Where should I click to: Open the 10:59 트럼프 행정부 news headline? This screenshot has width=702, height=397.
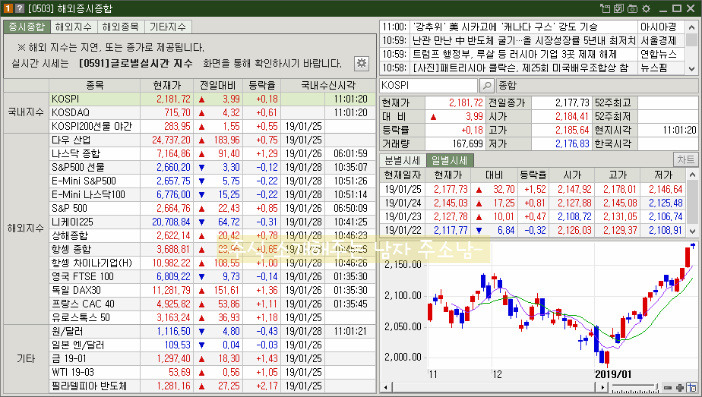click(514, 55)
